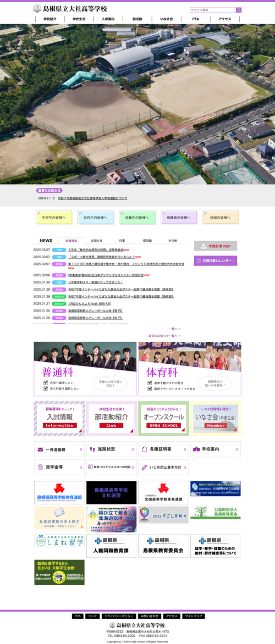This screenshot has height=644, width=275.
Task: Open the 大阪学生会館 green banner
Action: coord(59,572)
